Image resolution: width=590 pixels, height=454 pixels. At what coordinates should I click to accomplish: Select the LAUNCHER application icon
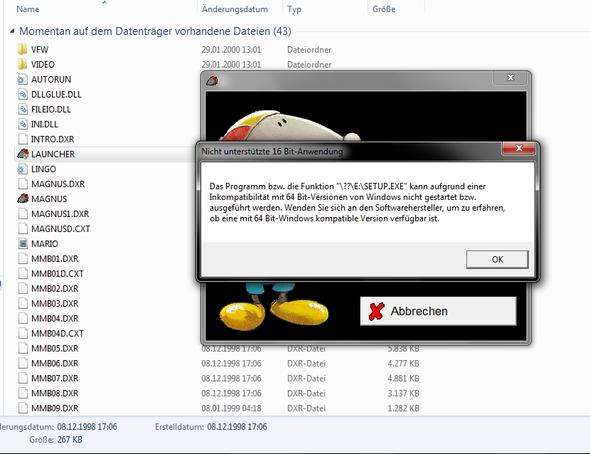23,154
